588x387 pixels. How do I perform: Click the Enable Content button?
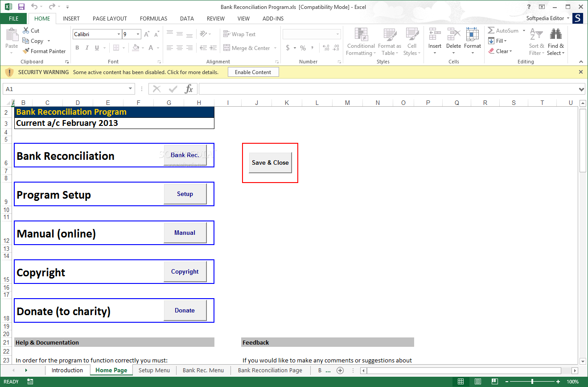(x=253, y=72)
